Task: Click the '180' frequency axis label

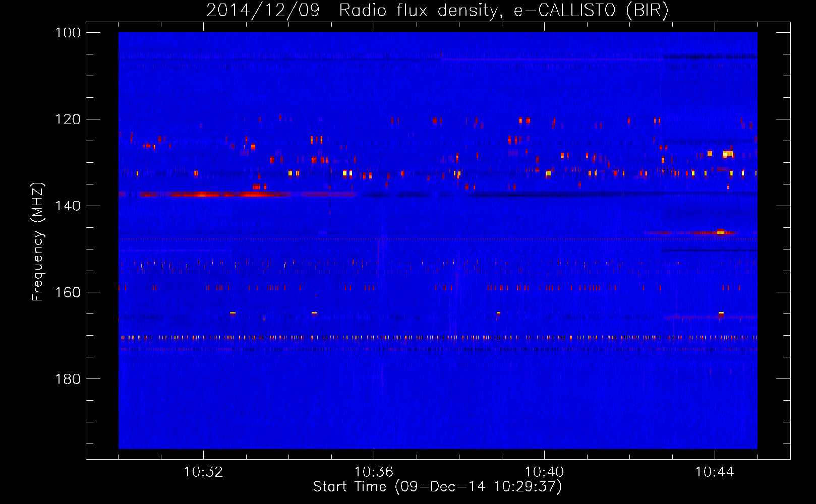Action: 68,379
